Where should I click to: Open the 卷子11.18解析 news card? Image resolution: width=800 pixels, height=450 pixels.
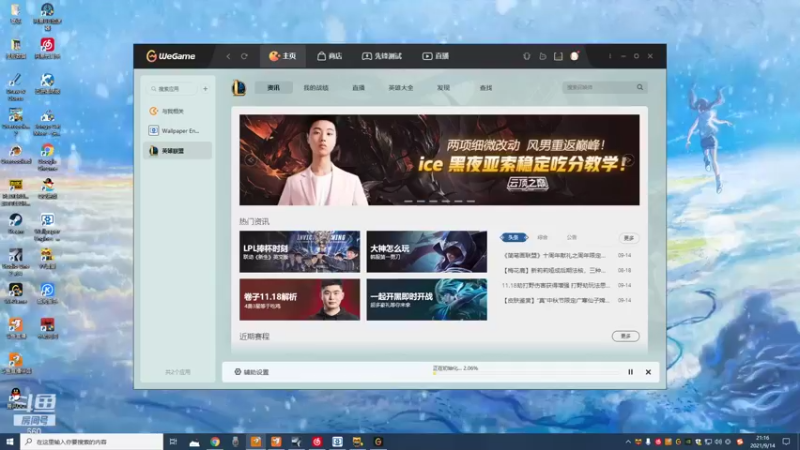click(299, 299)
